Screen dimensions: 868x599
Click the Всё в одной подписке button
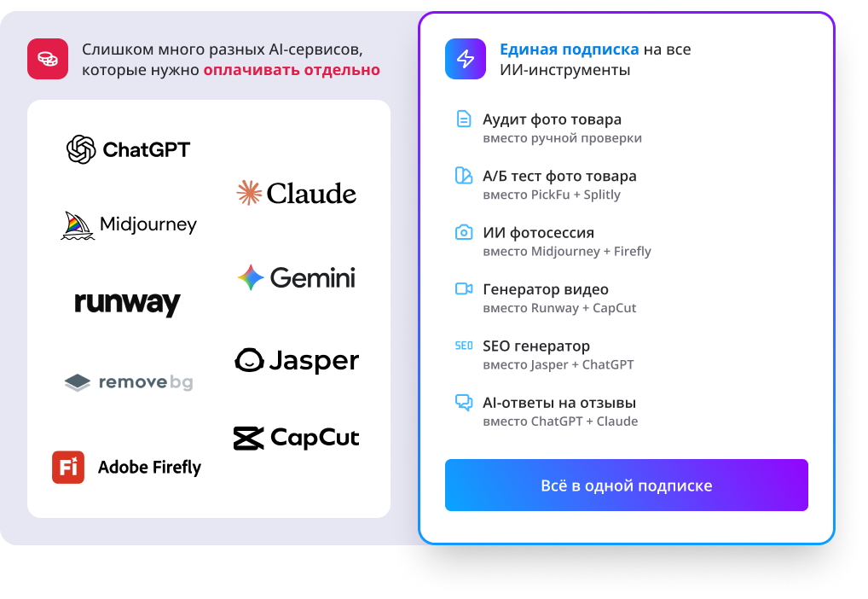point(627,485)
